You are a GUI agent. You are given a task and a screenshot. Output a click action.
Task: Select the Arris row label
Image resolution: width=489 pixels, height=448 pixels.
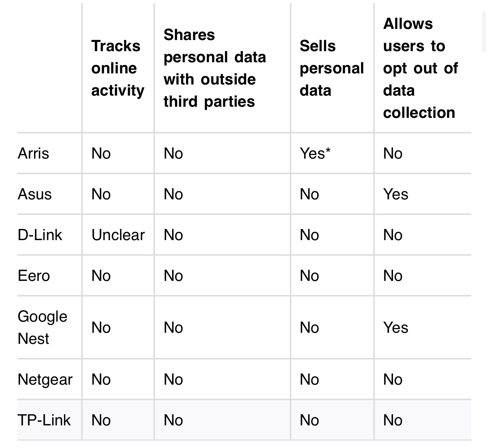point(33,153)
